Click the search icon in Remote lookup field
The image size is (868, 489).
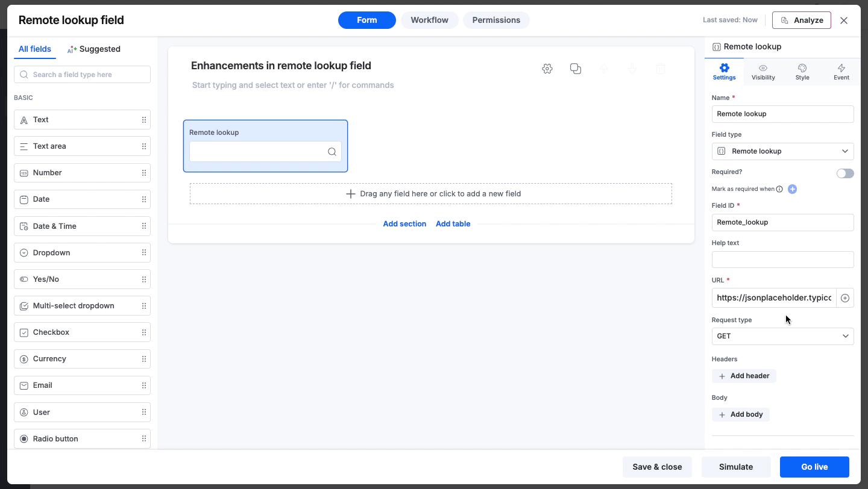[332, 152]
